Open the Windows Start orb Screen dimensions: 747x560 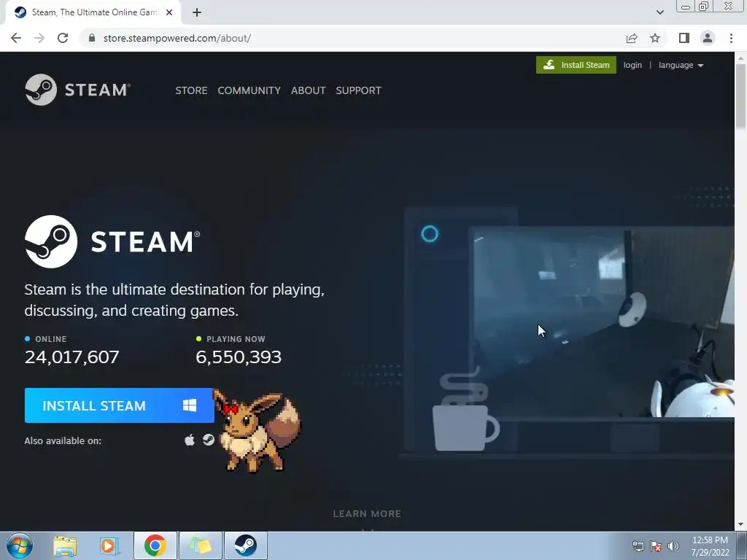click(x=20, y=545)
